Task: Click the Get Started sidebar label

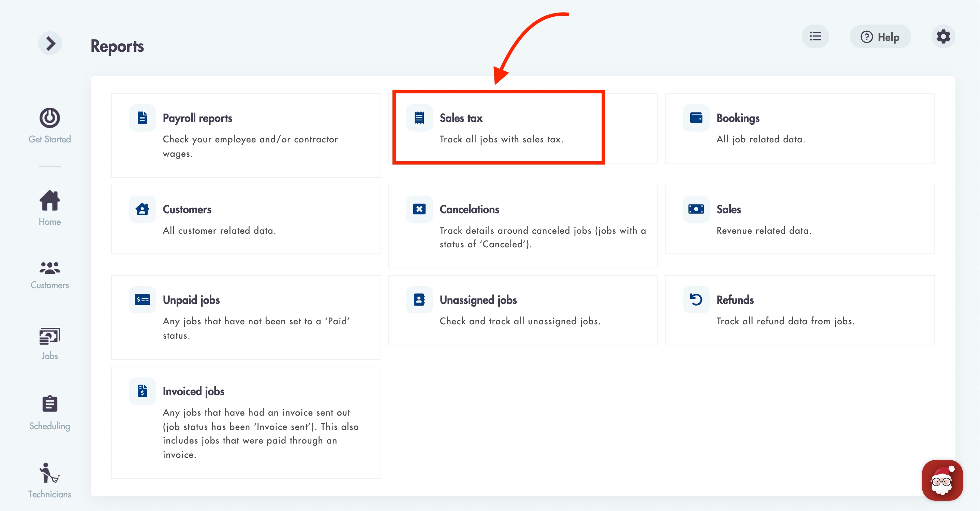Action: [x=49, y=139]
